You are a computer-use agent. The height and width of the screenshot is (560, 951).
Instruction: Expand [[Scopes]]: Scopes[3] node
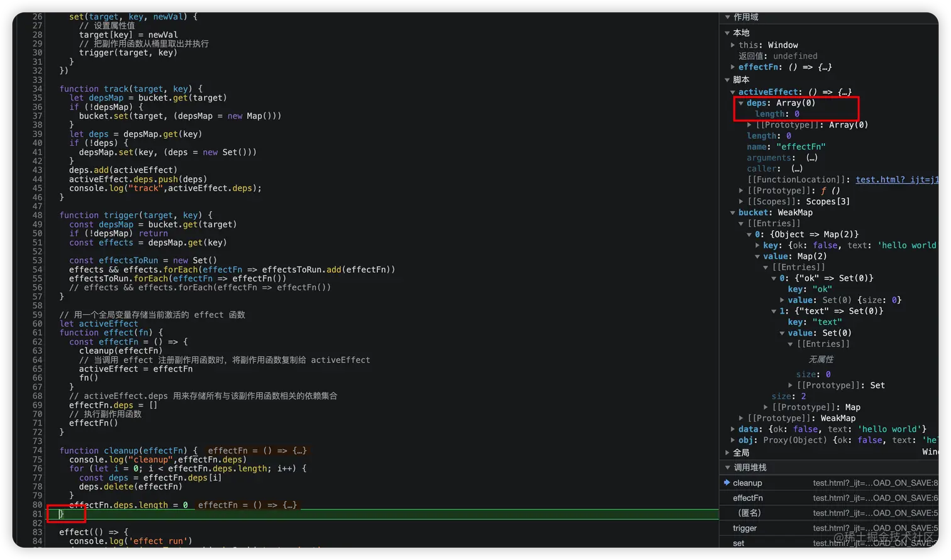point(742,202)
